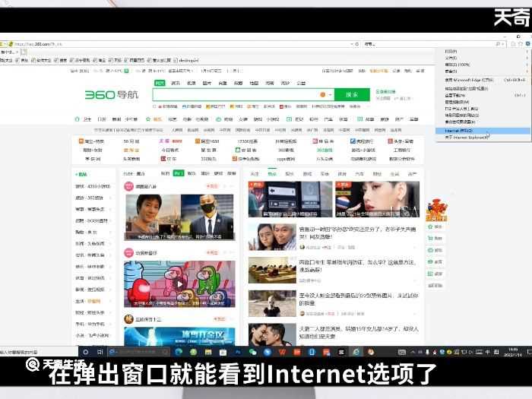This screenshot has width=532, height=399.
Task: Open the IE Tools gear icon
Action: (528, 44)
